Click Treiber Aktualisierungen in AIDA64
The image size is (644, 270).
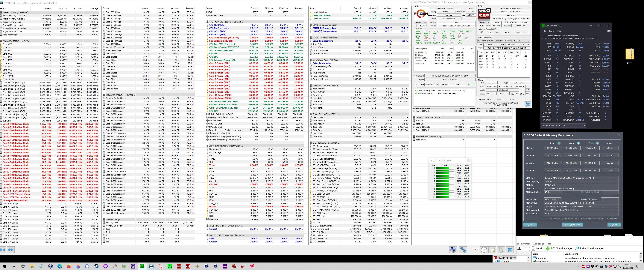[589, 248]
